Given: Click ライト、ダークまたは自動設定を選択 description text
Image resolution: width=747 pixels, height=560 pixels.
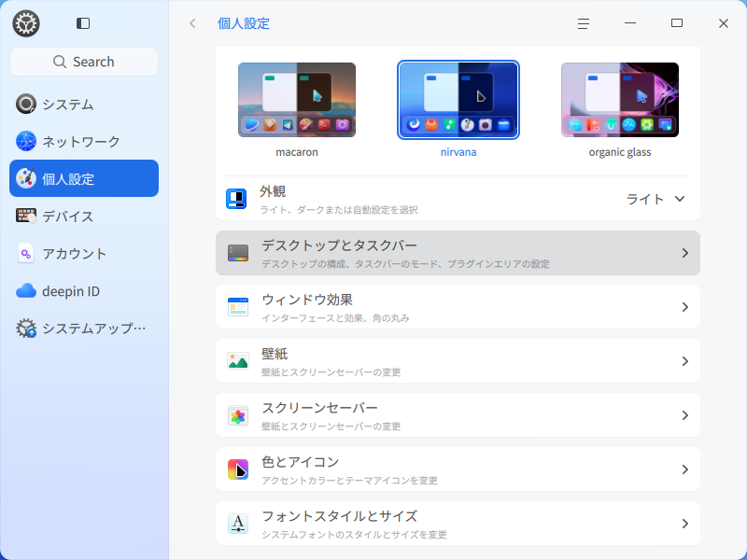Looking at the screenshot, I should pos(339,209).
